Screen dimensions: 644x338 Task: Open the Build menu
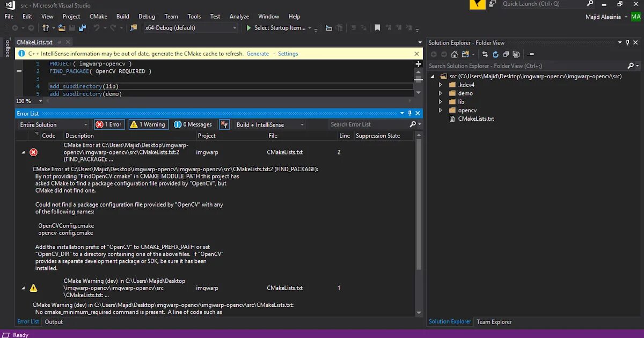123,17
